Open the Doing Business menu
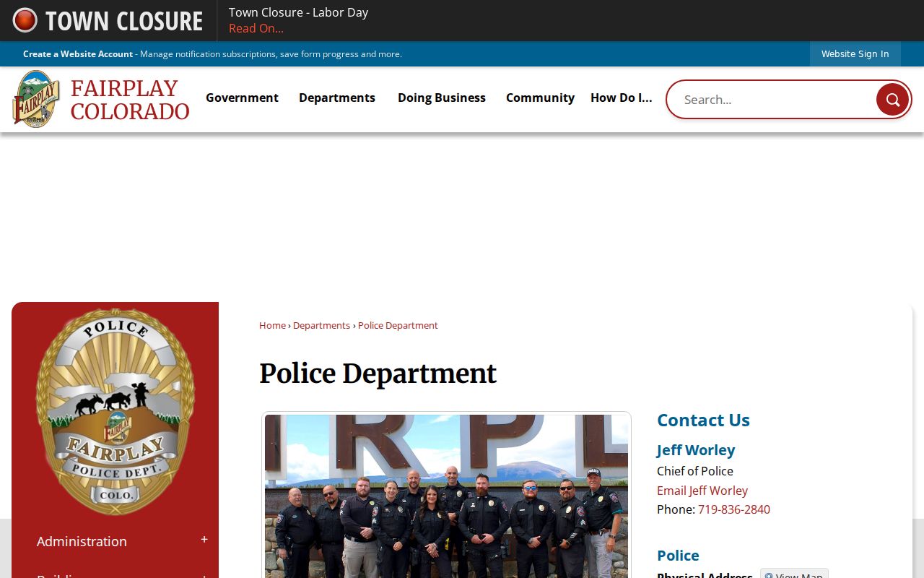The height and width of the screenshot is (578, 924). pyautogui.click(x=442, y=98)
